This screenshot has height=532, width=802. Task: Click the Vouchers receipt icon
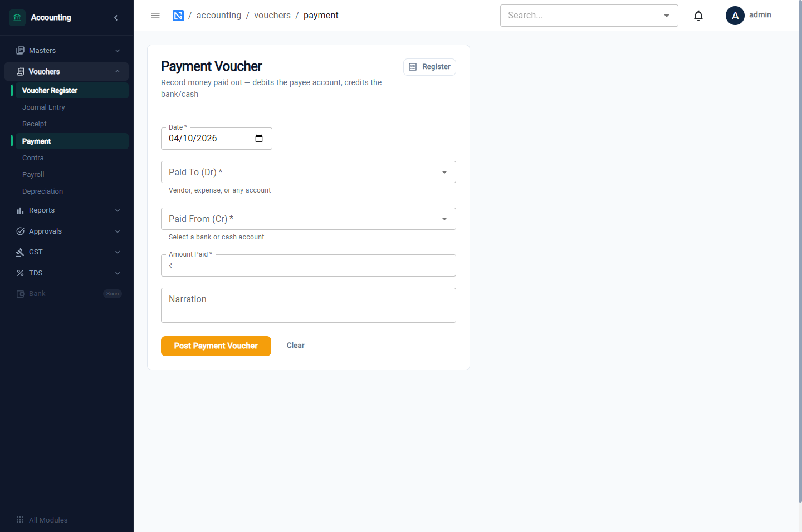tap(21, 72)
